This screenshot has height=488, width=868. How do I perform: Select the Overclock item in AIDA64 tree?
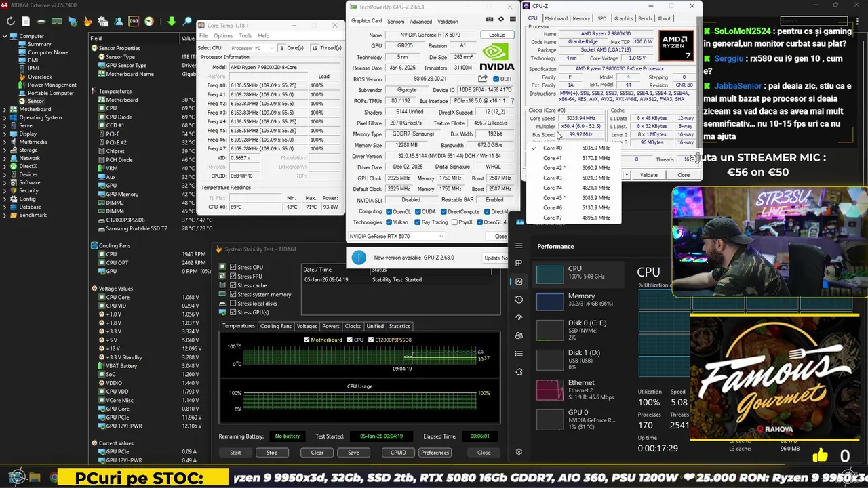pos(39,77)
